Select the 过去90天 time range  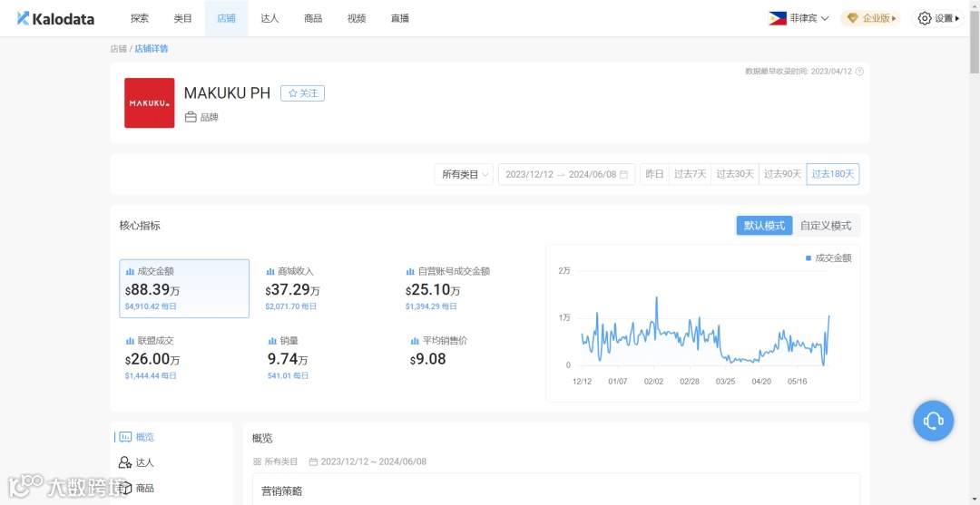782,174
